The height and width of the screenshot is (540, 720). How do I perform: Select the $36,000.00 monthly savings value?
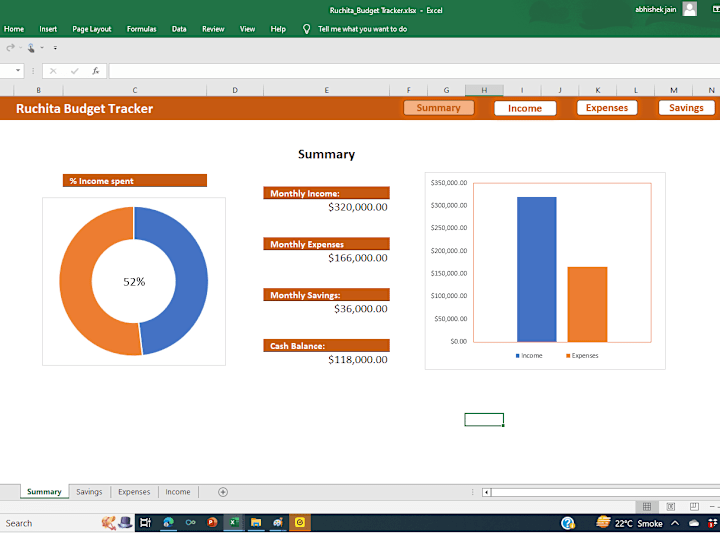pyautogui.click(x=361, y=309)
